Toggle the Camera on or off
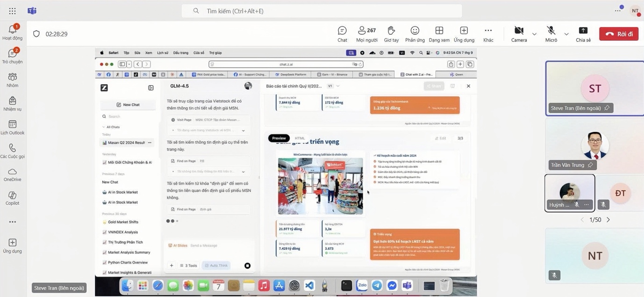644x297 pixels. [519, 34]
